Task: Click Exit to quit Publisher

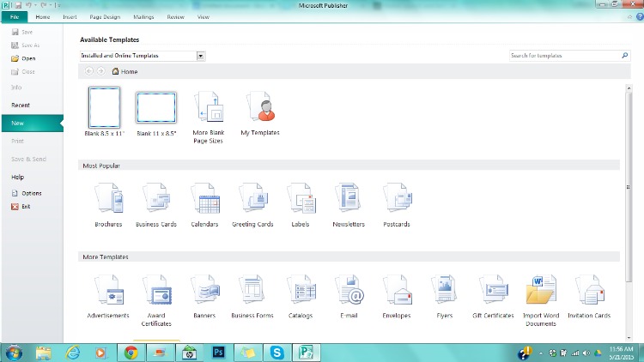Action: [x=21, y=207]
